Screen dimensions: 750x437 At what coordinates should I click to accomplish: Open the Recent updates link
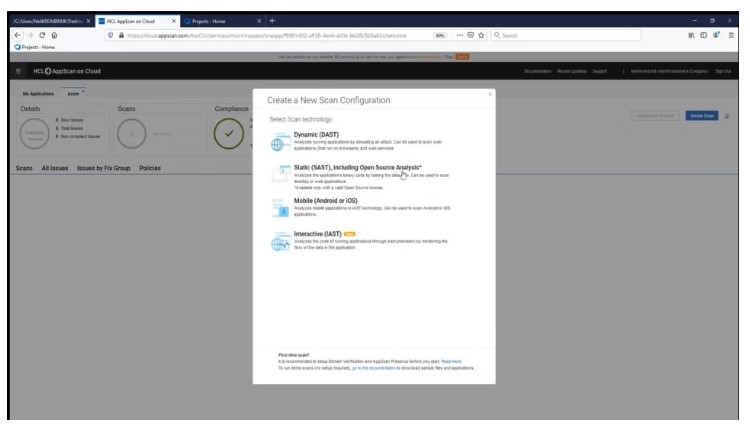click(572, 71)
